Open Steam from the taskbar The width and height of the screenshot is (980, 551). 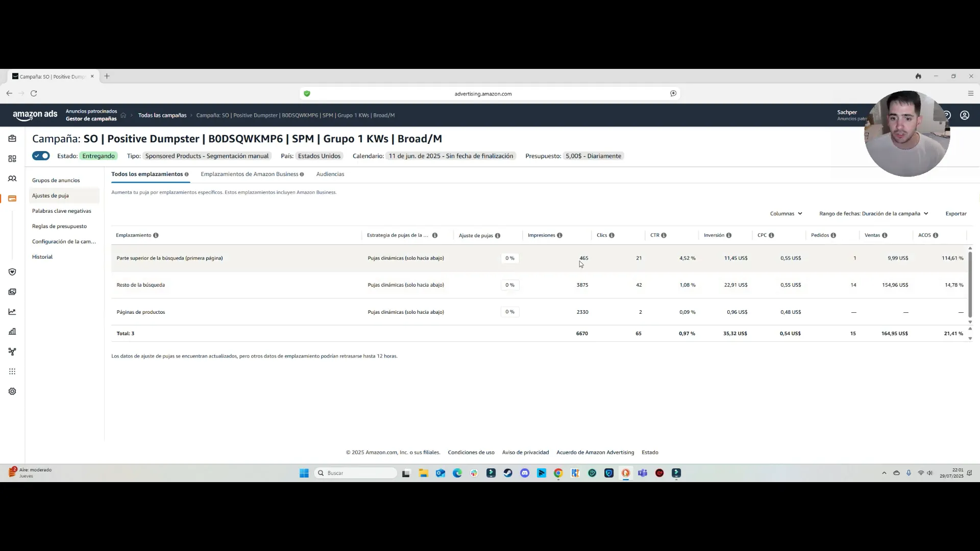click(x=508, y=473)
